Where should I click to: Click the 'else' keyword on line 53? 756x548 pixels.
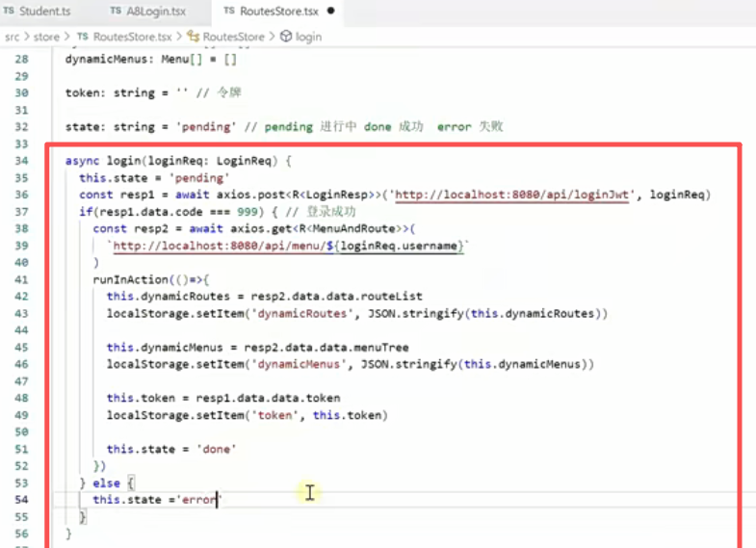(x=106, y=483)
